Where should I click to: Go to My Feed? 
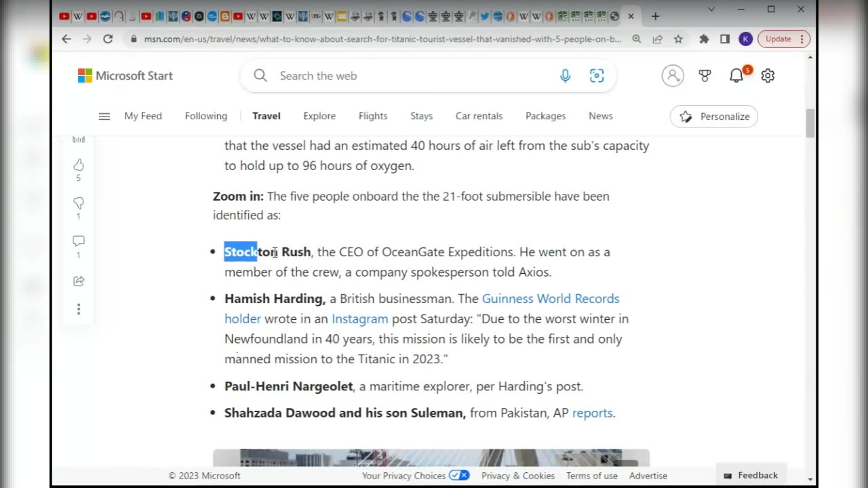[143, 117]
